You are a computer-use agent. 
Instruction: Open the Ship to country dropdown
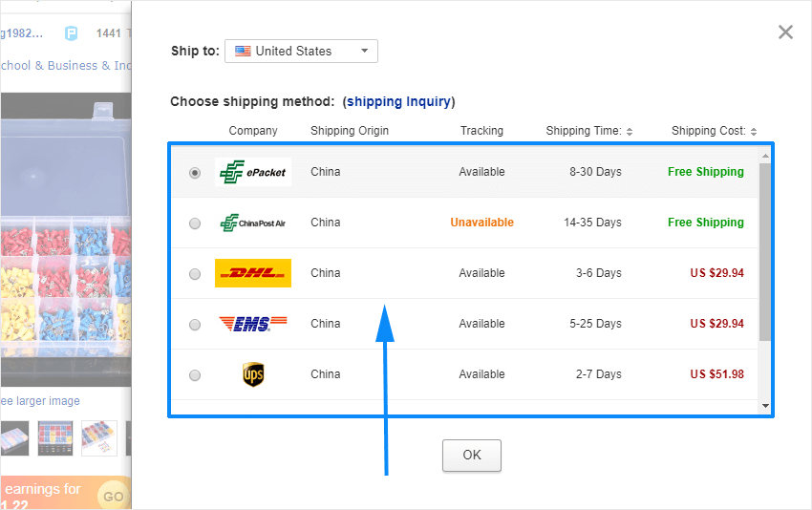pyautogui.click(x=301, y=52)
